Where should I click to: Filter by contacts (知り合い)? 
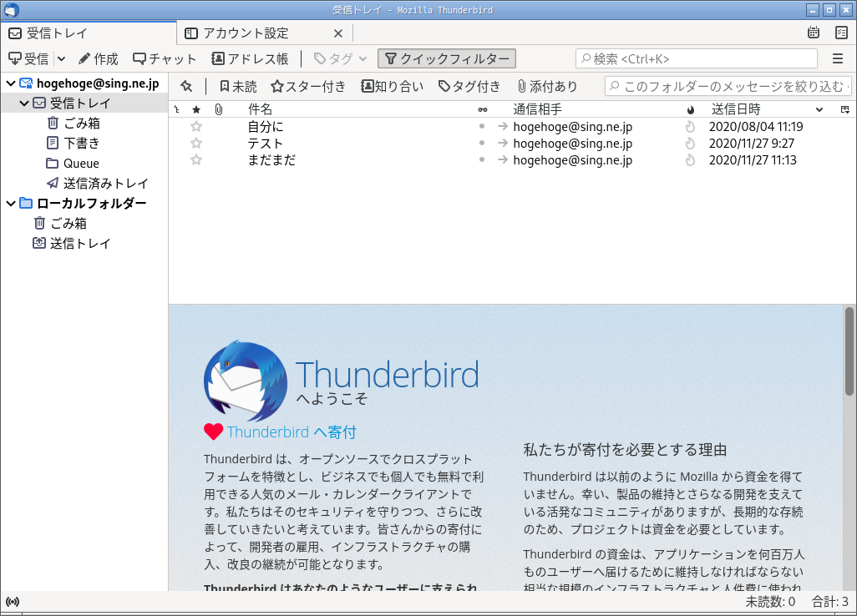[x=392, y=86]
